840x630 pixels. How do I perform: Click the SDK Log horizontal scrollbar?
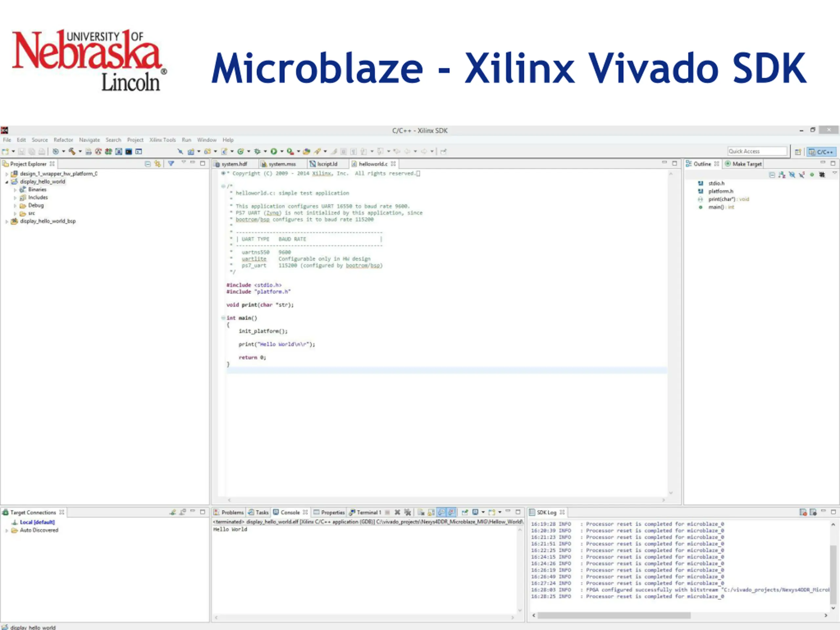tap(614, 615)
